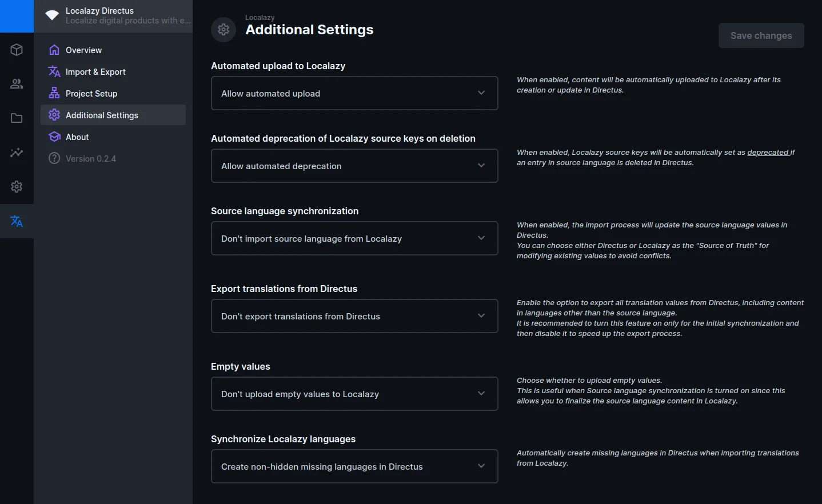Open the Allow automated deprecation dropdown

coord(354,166)
